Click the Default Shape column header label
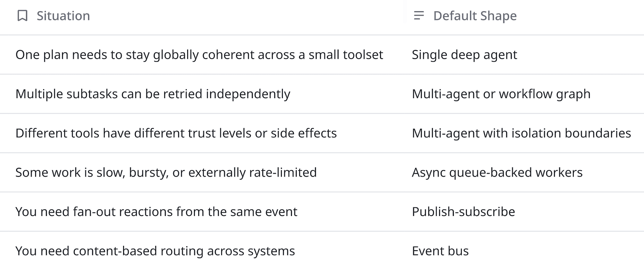 [475, 16]
